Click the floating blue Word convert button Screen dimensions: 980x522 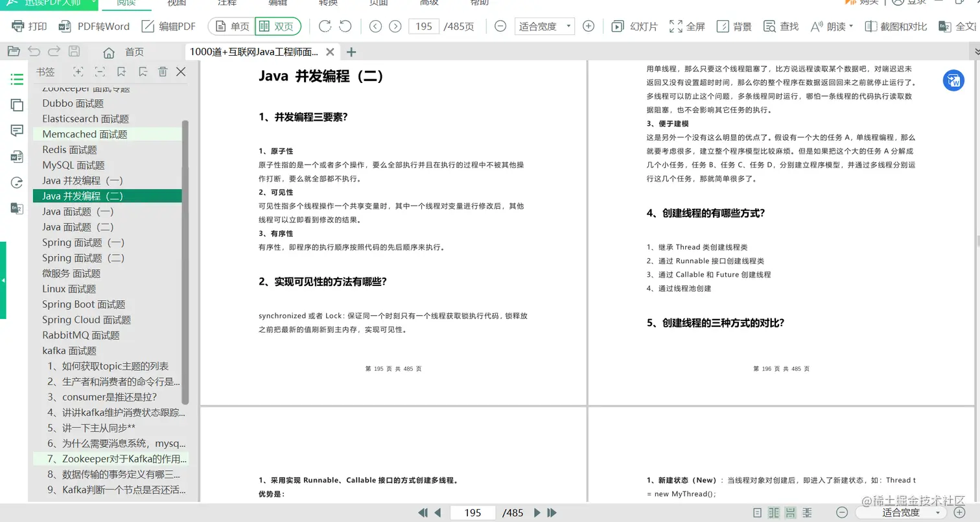pos(953,80)
